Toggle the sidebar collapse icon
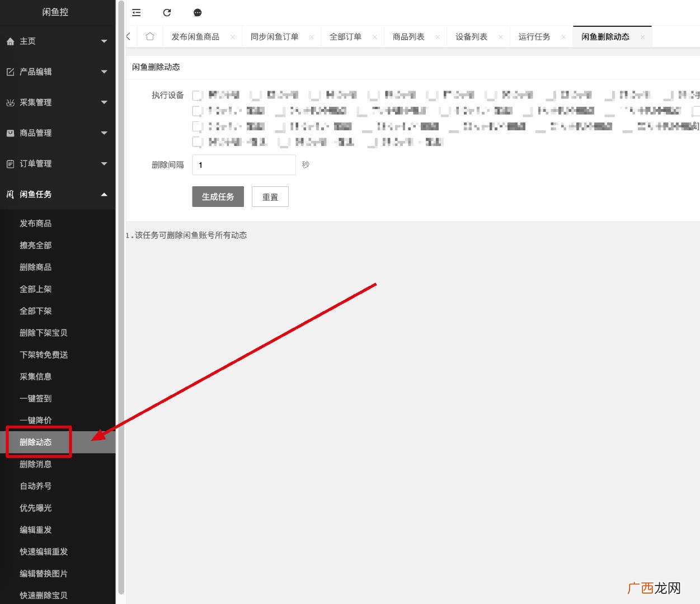Image resolution: width=700 pixels, height=604 pixels. coord(136,12)
